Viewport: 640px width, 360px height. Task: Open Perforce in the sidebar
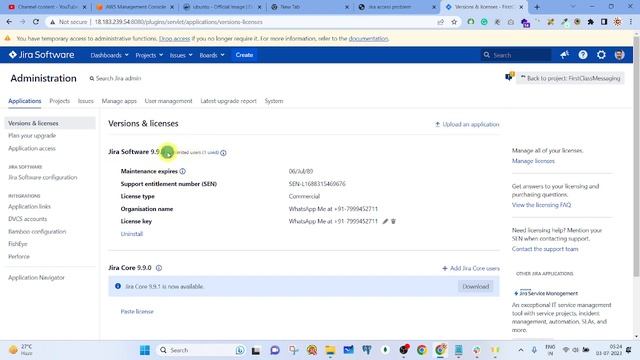tap(19, 256)
